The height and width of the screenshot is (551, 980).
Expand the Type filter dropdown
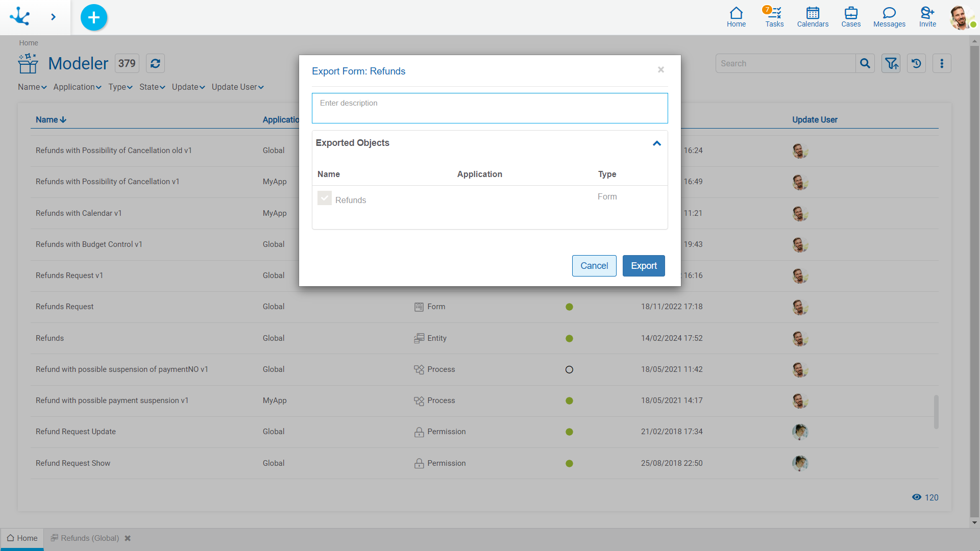click(x=119, y=87)
